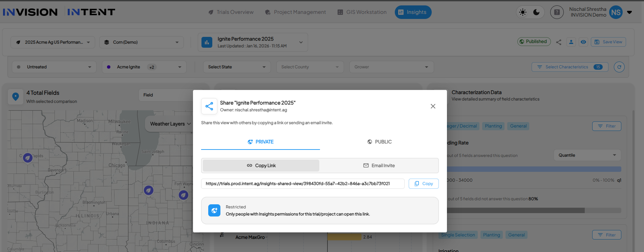Click the refresh icon next to Select Characteristics
Image resolution: width=644 pixels, height=252 pixels.
619,67
